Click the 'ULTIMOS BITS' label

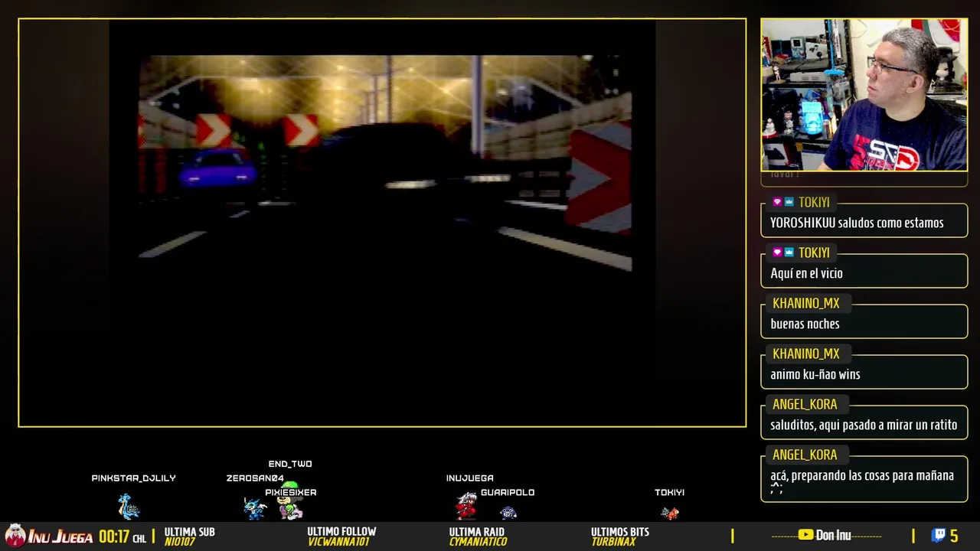tap(620, 532)
